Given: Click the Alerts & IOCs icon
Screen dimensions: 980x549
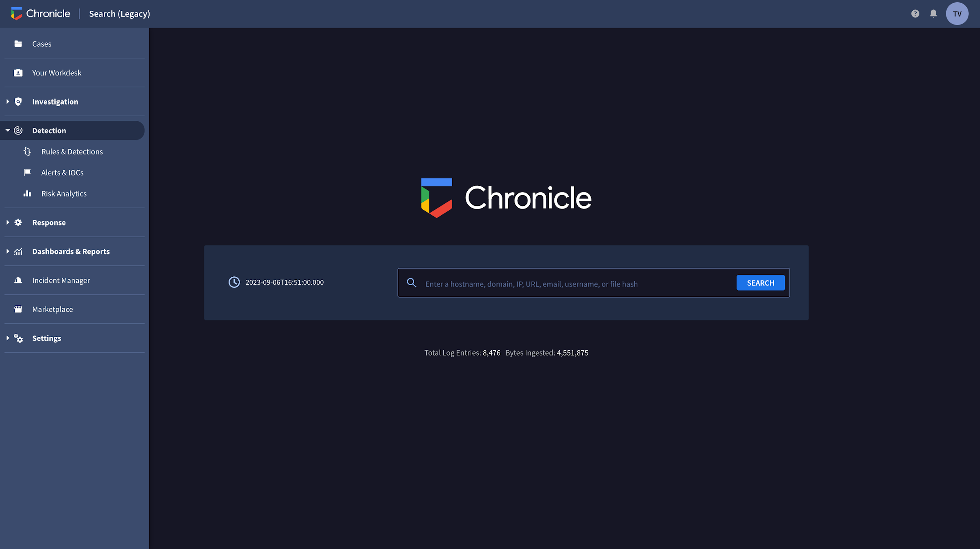Looking at the screenshot, I should click(27, 172).
